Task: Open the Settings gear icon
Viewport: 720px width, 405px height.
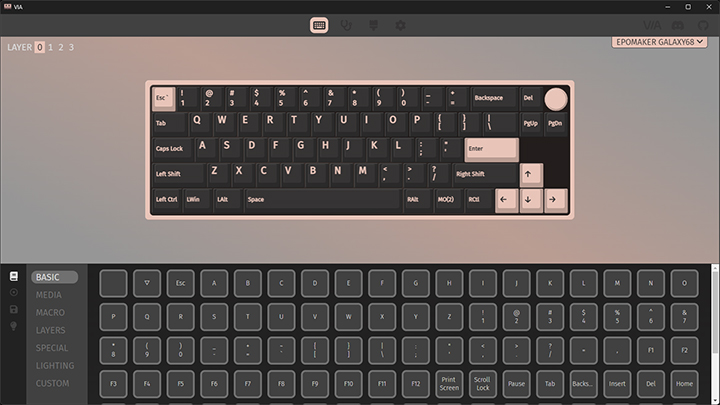Action: 400,24
